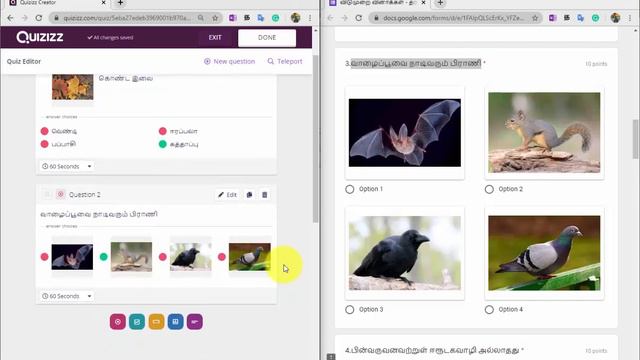640x360 pixels.
Task: Click the Question 2 text in Quizizz editor
Action: (x=99, y=214)
